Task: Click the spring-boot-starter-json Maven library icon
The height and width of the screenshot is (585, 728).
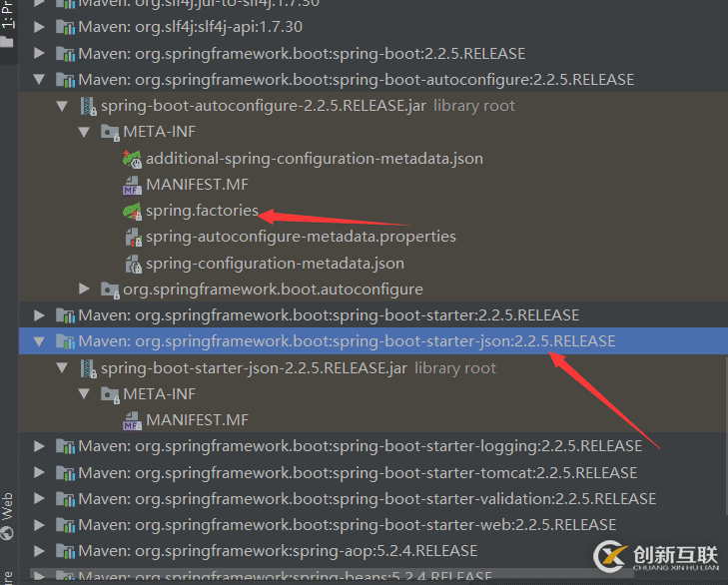Action: click(66, 341)
